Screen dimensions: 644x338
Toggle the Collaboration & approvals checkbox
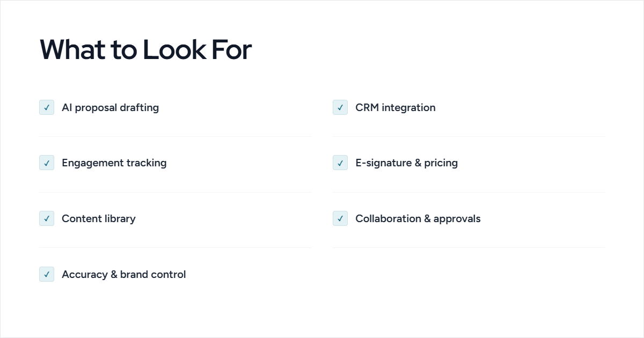pos(340,218)
